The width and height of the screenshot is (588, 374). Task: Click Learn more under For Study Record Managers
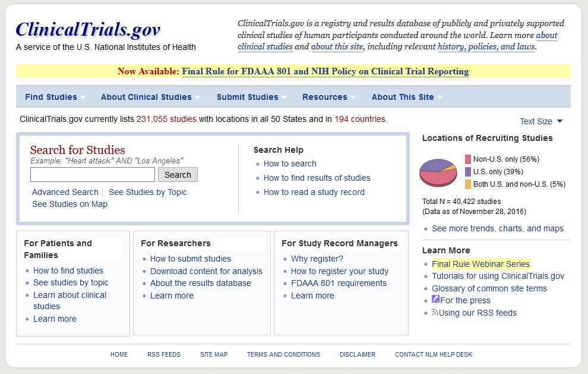point(312,296)
